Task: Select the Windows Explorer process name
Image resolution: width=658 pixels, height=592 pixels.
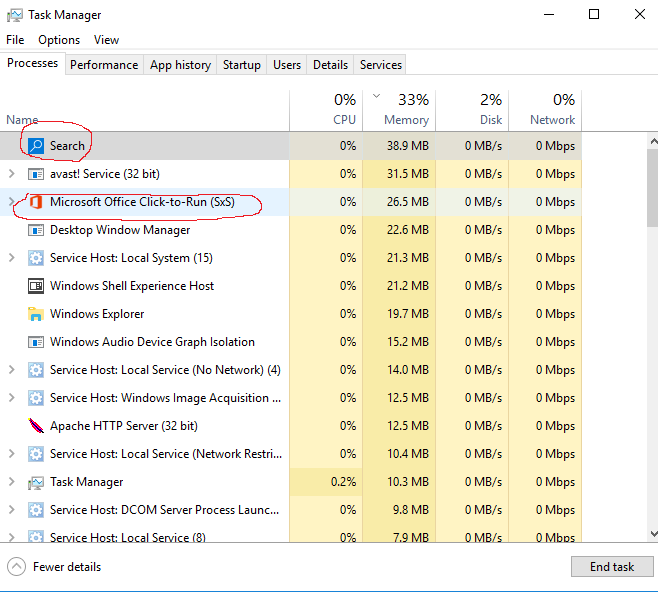Action: (97, 314)
